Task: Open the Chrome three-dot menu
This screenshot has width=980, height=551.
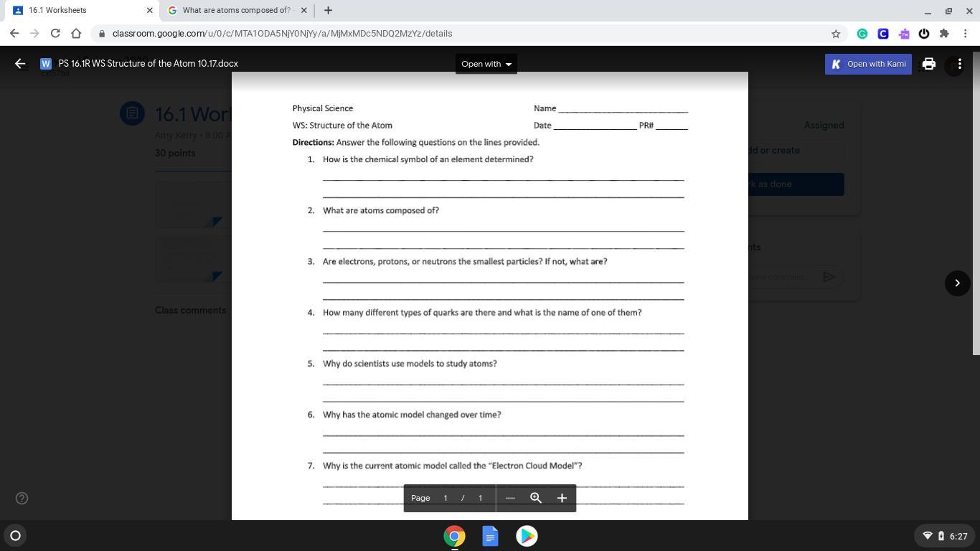Action: tap(966, 34)
